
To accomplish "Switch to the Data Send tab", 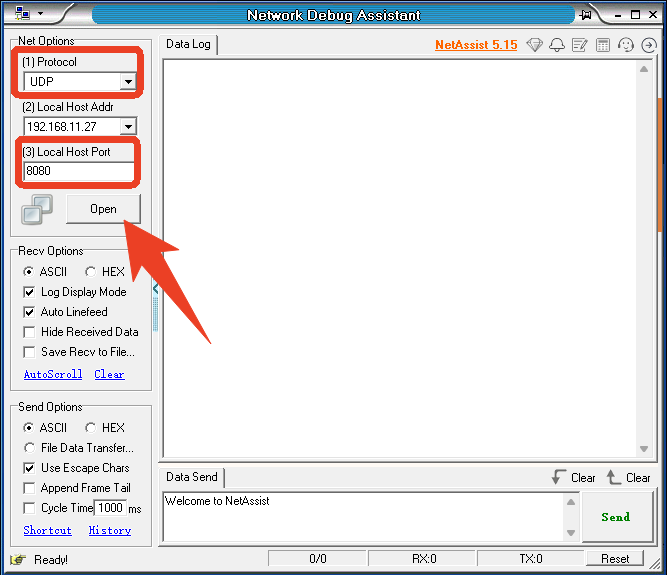I will pos(192,477).
